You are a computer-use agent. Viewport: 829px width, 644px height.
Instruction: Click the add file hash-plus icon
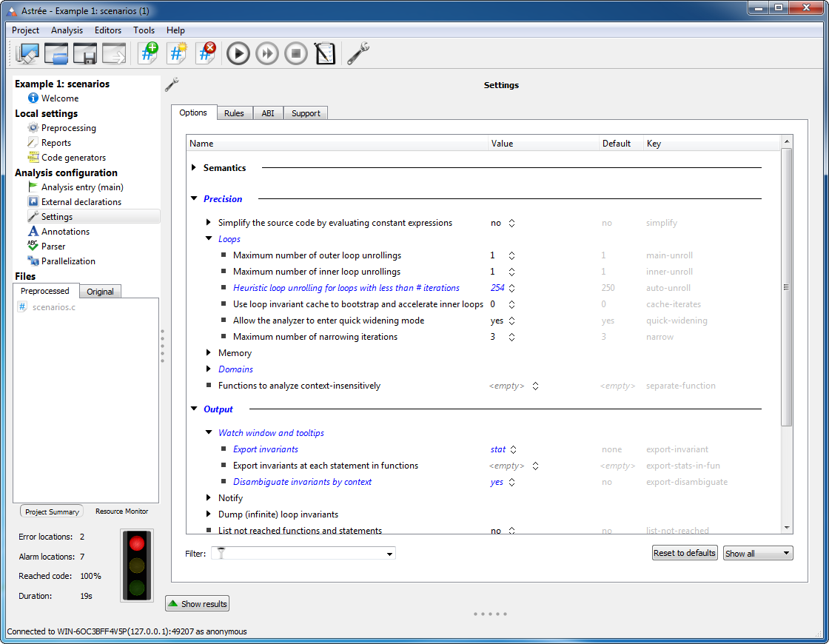(x=149, y=53)
